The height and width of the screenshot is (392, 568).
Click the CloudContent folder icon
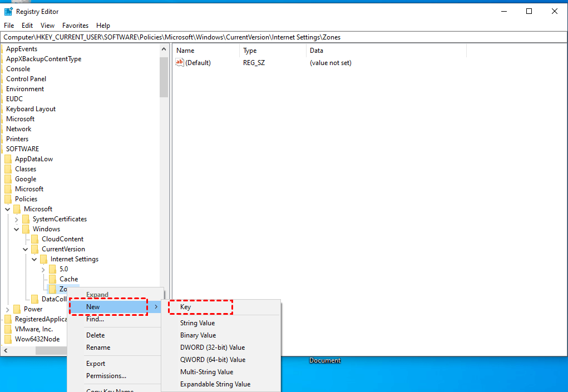click(x=35, y=239)
